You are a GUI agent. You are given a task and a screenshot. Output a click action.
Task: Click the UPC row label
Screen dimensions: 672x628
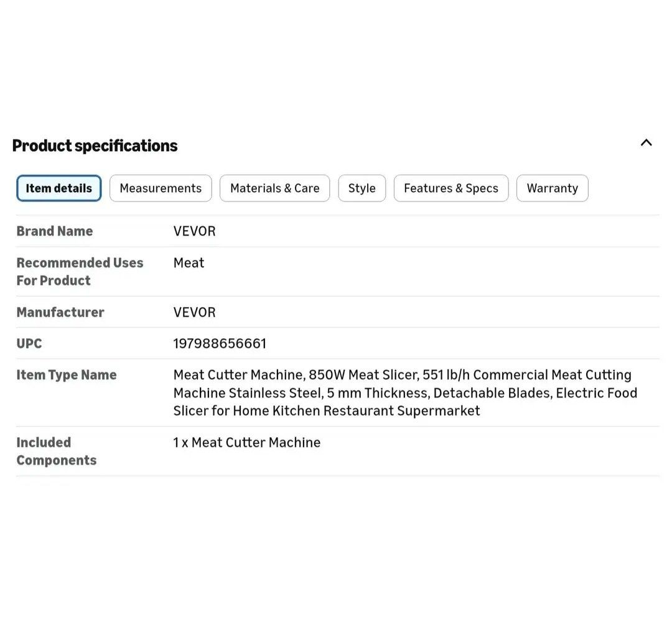click(29, 343)
